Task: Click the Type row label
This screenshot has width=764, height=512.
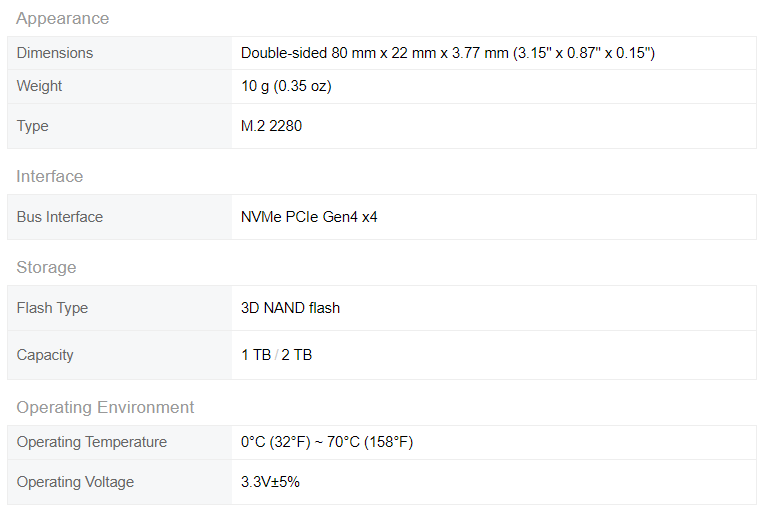Action: point(32,126)
